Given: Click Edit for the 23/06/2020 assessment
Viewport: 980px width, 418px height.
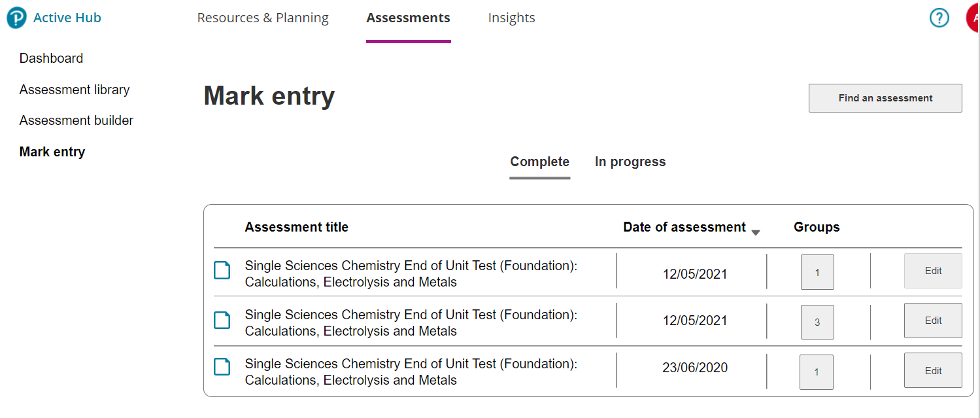Looking at the screenshot, I should click(933, 370).
